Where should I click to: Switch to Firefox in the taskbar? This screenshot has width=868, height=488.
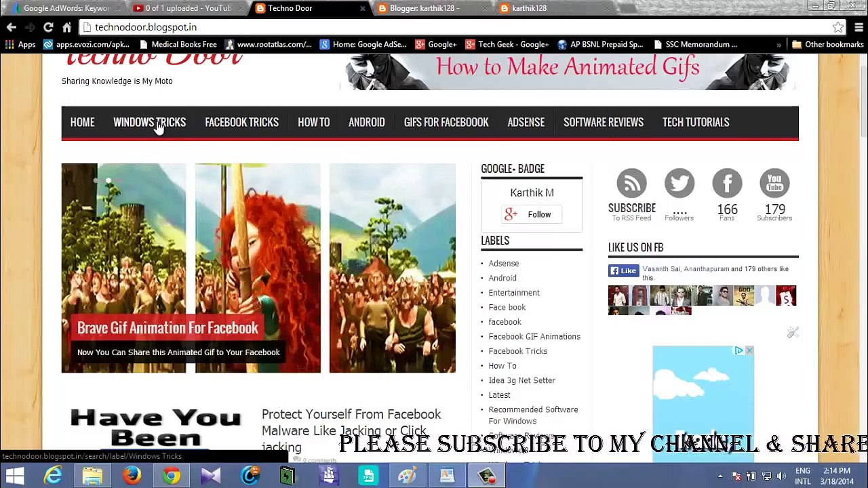tap(132, 476)
